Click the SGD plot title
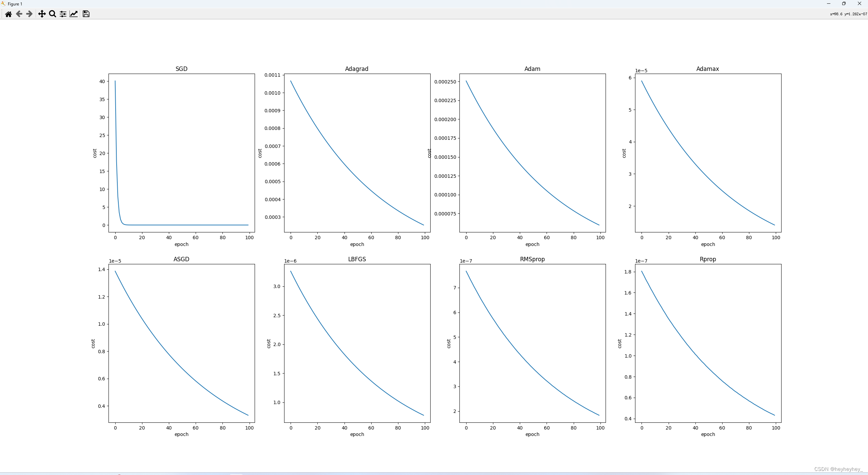This screenshot has width=868, height=475. coord(181,69)
